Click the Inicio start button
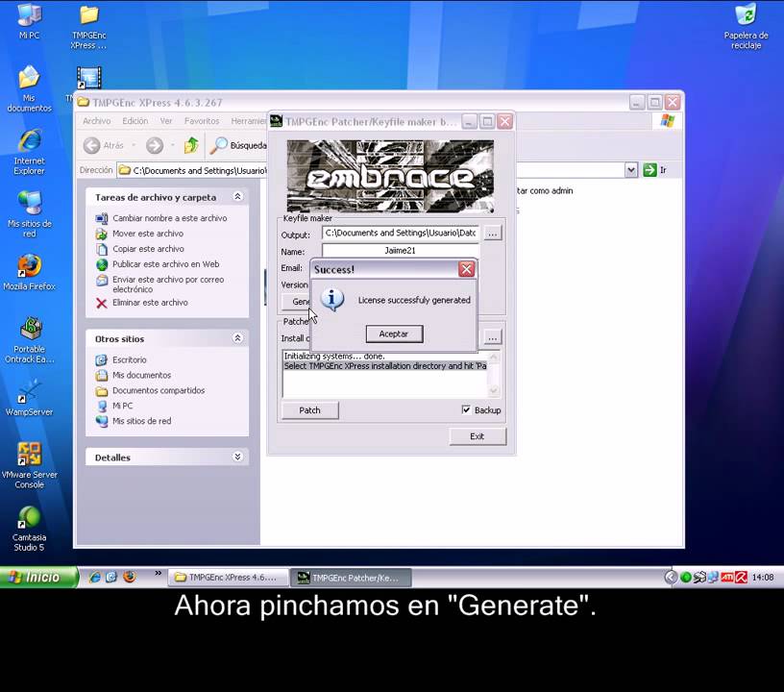 coord(39,577)
